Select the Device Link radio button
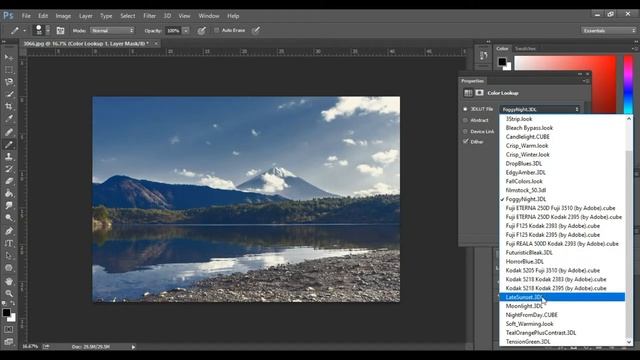 click(465, 131)
